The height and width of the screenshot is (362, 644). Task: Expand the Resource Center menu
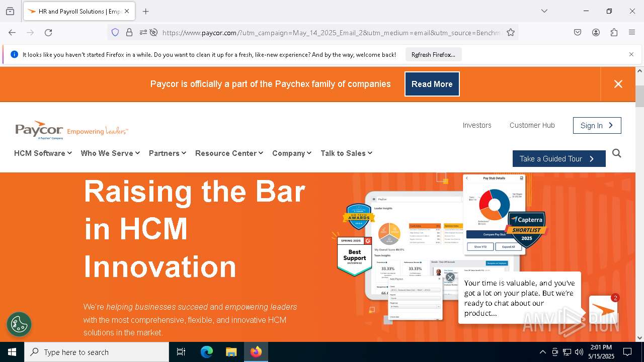pos(229,153)
